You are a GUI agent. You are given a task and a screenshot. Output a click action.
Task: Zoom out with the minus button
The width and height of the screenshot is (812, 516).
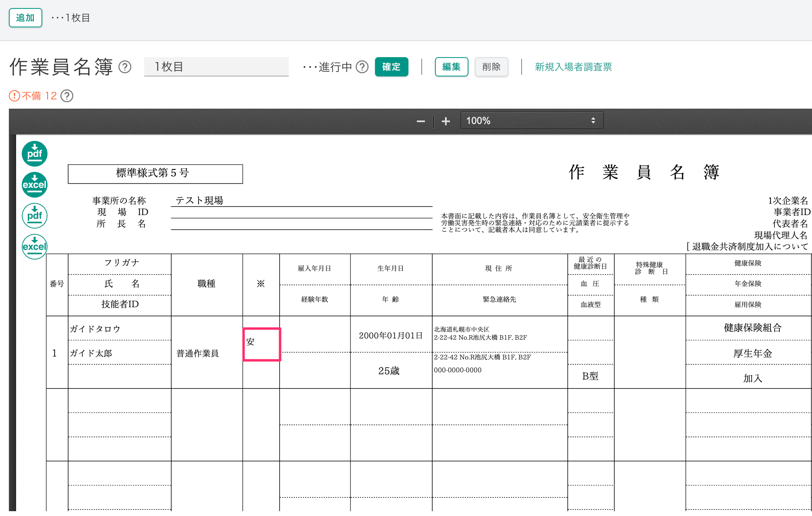click(420, 121)
